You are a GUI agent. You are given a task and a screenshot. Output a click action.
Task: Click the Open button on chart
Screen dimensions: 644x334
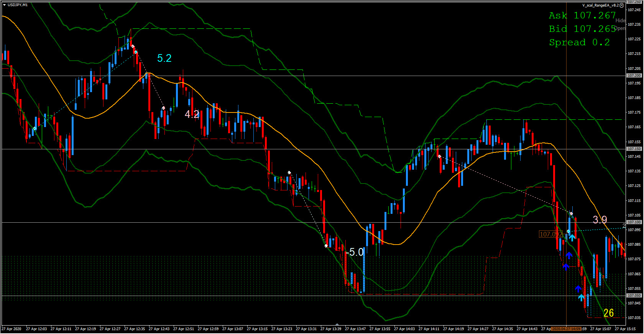click(620, 28)
